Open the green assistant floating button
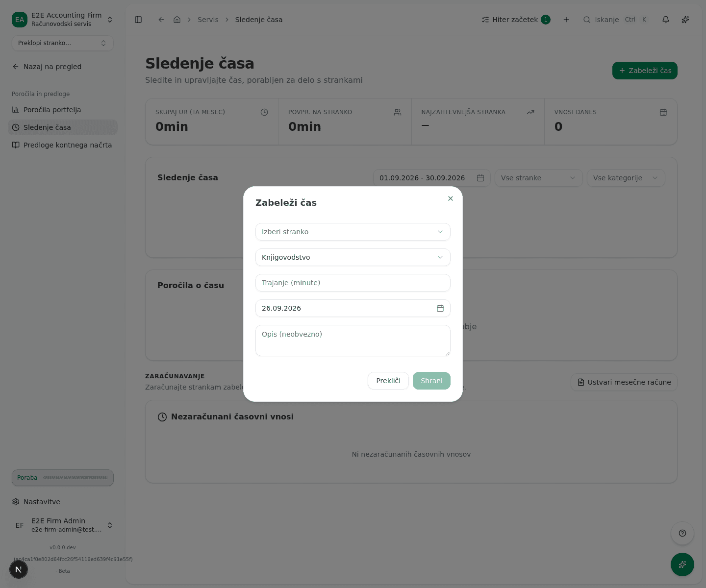 (x=682, y=564)
